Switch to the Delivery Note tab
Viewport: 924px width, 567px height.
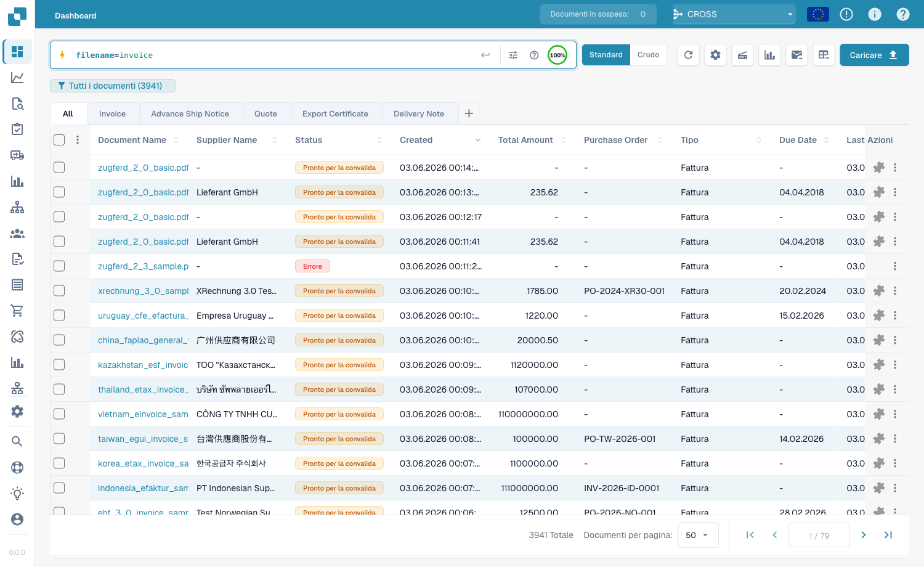[419, 114]
